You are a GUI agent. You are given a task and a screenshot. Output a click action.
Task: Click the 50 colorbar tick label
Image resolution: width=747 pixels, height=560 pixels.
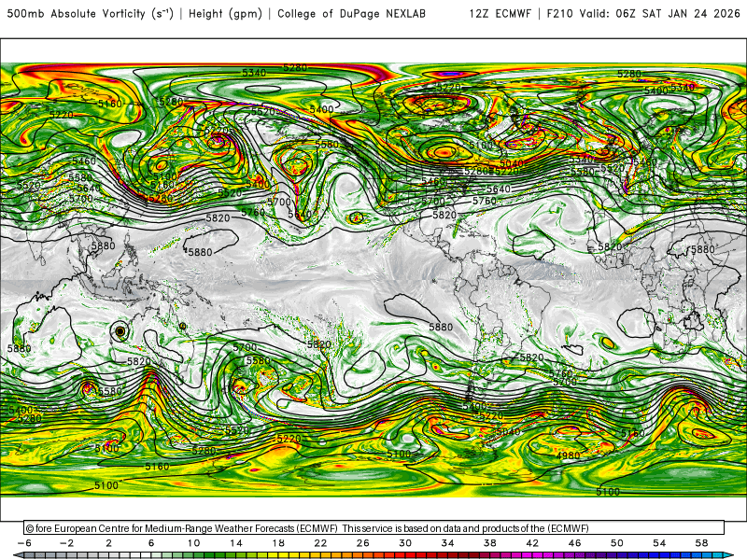point(617,543)
